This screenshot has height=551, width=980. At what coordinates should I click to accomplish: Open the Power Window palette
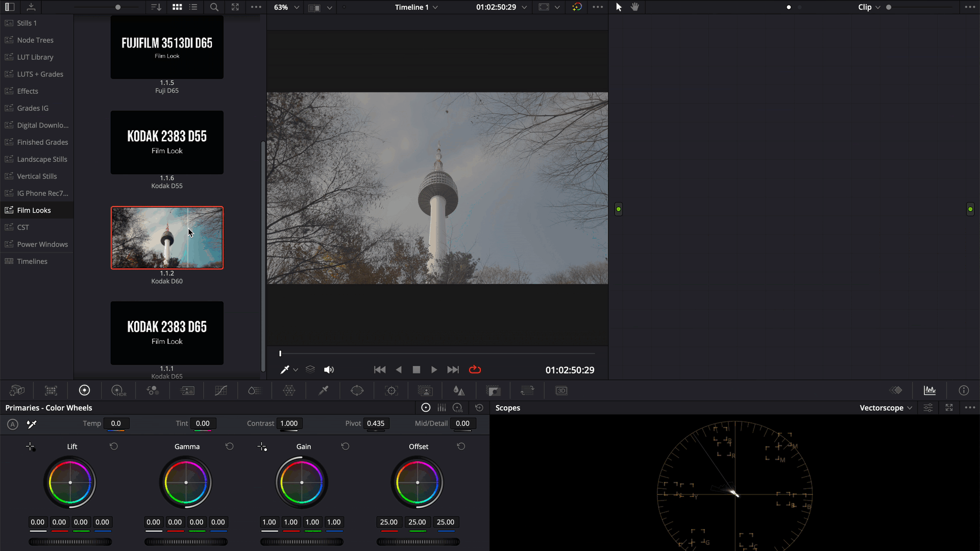coord(357,391)
